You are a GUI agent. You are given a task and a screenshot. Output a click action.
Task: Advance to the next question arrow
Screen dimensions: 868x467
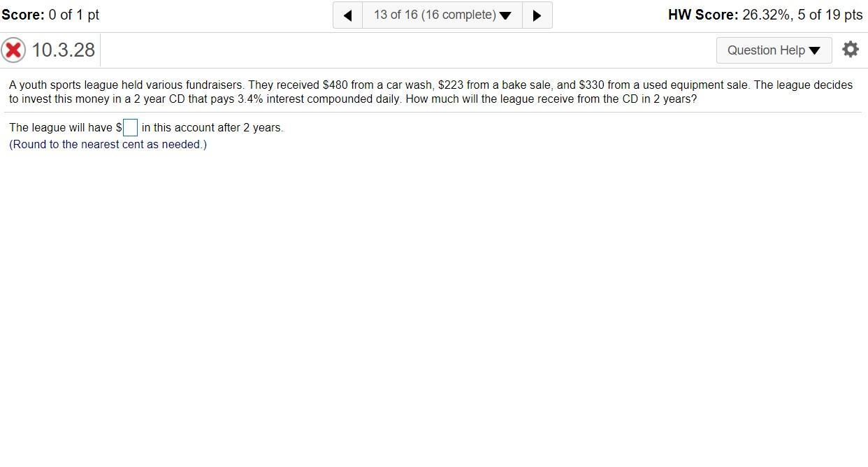pyautogui.click(x=537, y=15)
